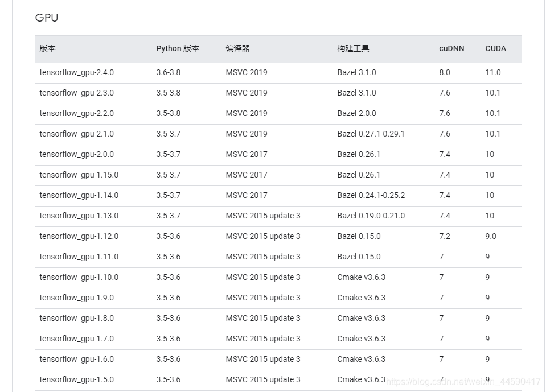Click Cmake v3.6.3 in the tensorflow_gpu-1.6.0 row
The width and height of the screenshot is (546, 392).
[x=361, y=360]
